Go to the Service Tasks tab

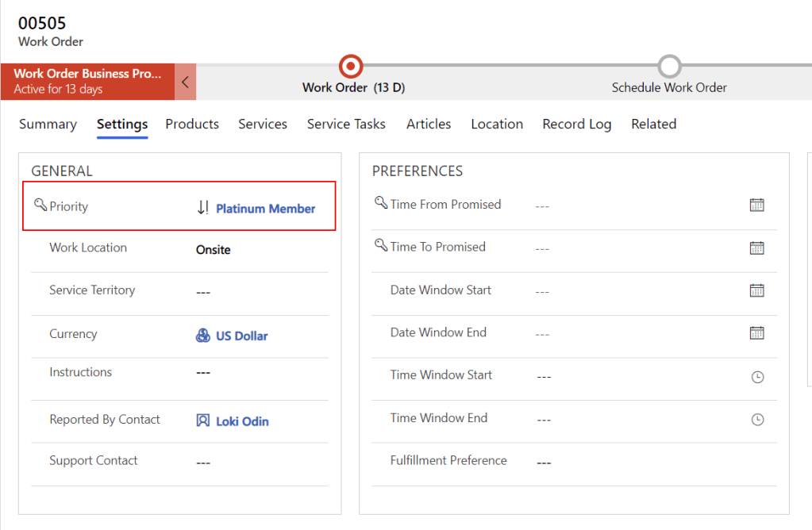(346, 124)
